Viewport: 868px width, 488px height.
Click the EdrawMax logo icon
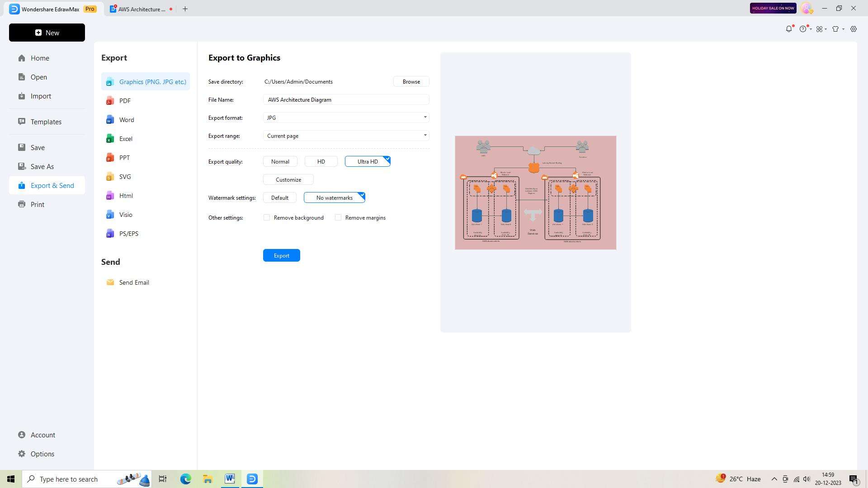point(14,9)
